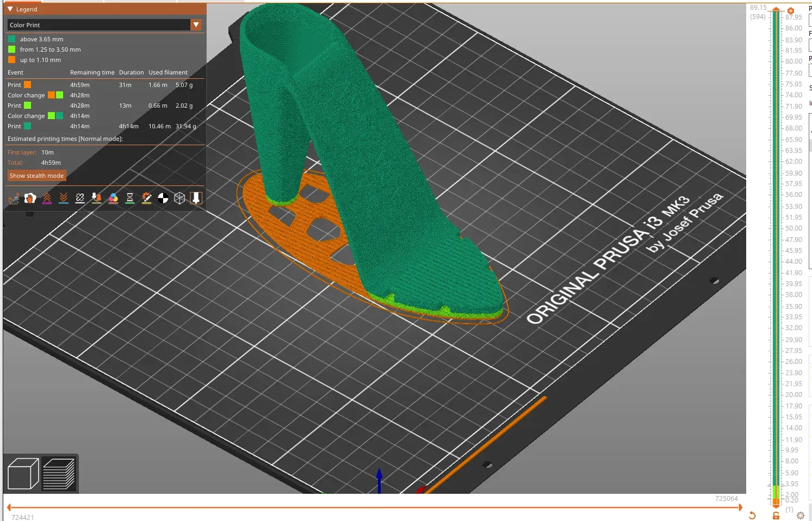Click 'Remaining time' column header

[x=92, y=72]
